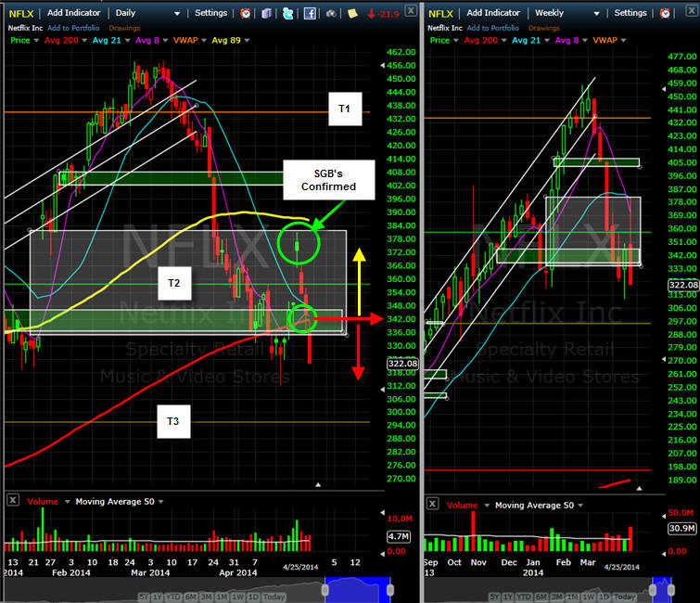700x603 pixels.
Task: Select the 1D range on the Daily chart
Action: (253, 597)
